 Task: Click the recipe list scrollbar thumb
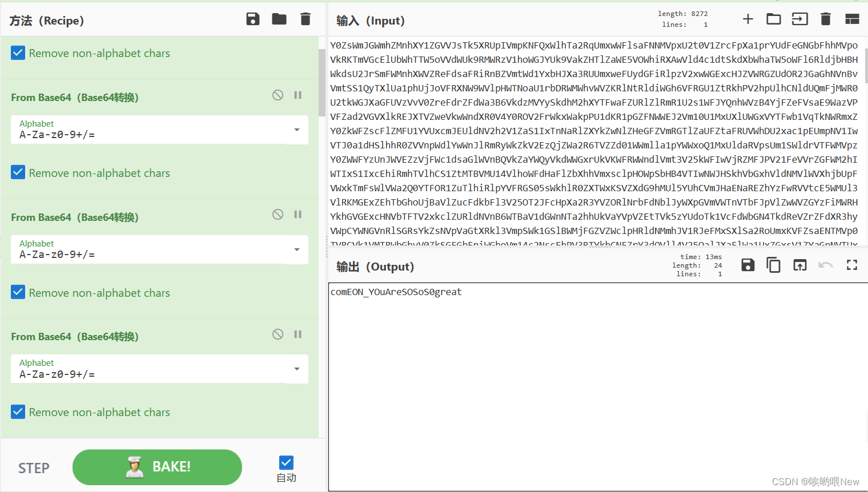[322, 82]
